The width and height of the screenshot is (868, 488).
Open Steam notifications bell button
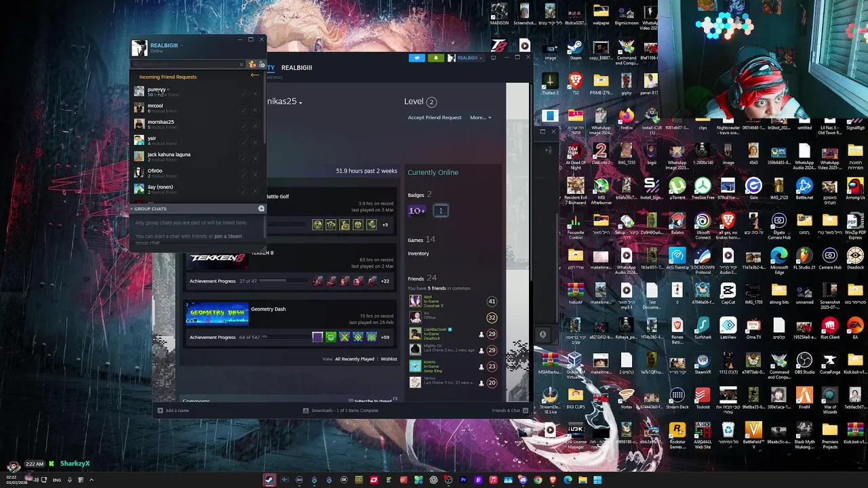pyautogui.click(x=435, y=58)
